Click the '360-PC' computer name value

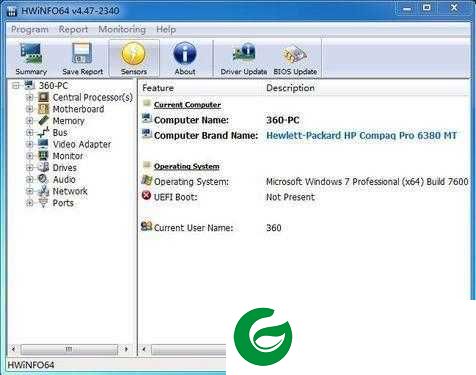point(282,120)
